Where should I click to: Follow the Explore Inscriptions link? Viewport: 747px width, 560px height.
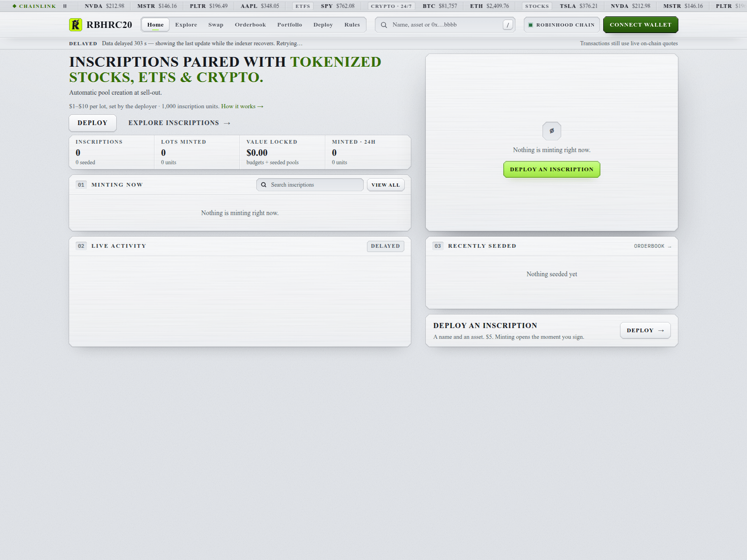click(179, 123)
